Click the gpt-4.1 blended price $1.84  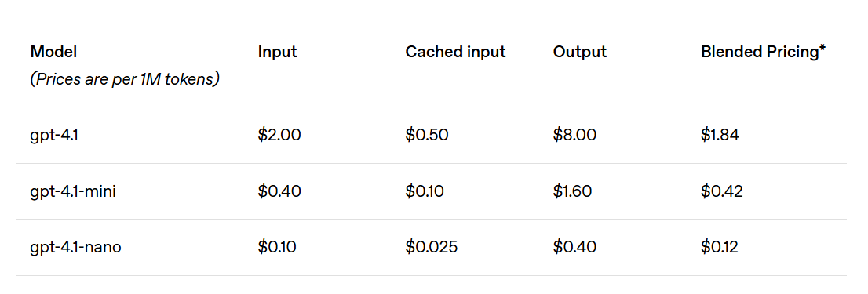pyautogui.click(x=720, y=136)
